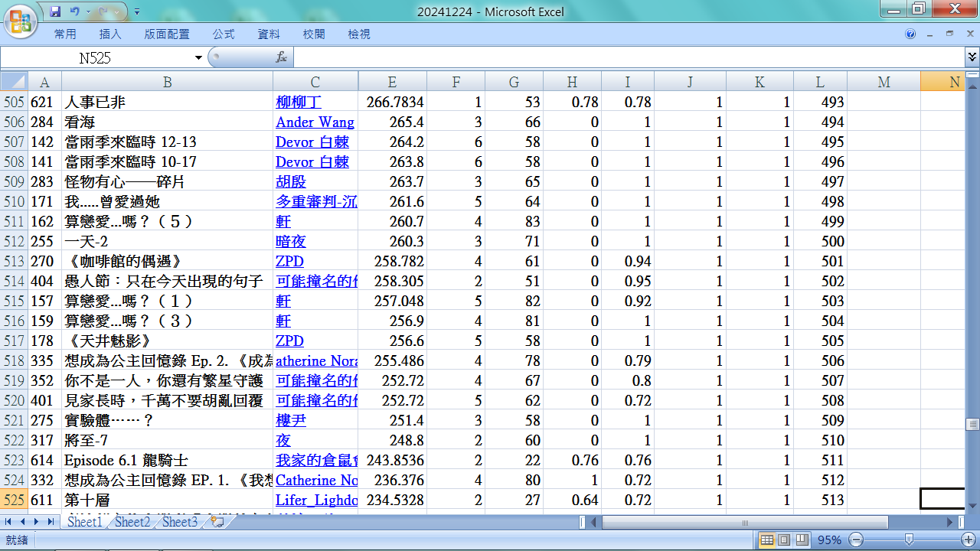This screenshot has height=551, width=980.
Task: Click the horizontal scrollbar thumb
Action: 744,522
